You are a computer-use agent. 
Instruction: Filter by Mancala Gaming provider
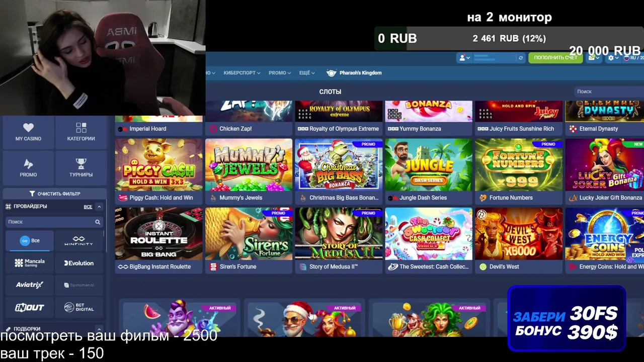click(30, 263)
